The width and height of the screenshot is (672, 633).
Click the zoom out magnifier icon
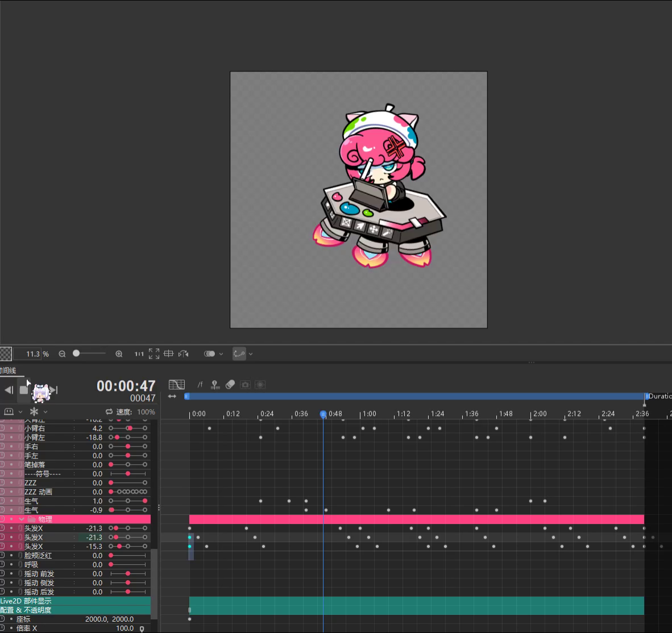(x=62, y=354)
